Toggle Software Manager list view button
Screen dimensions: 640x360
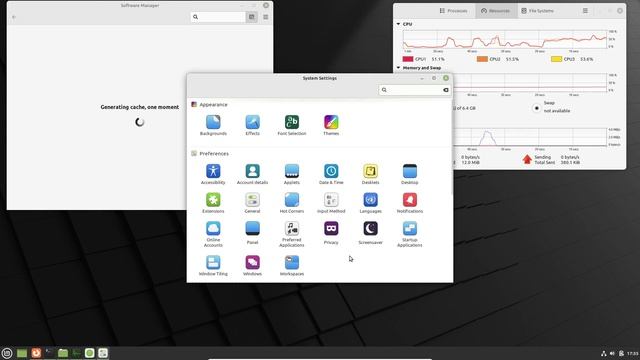click(252, 17)
